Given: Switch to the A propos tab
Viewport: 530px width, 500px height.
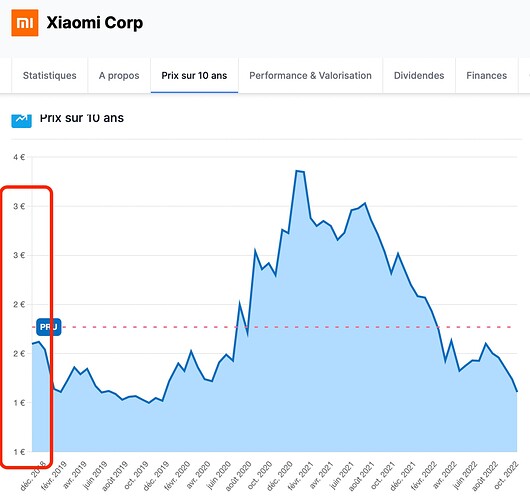Looking at the screenshot, I should [119, 75].
